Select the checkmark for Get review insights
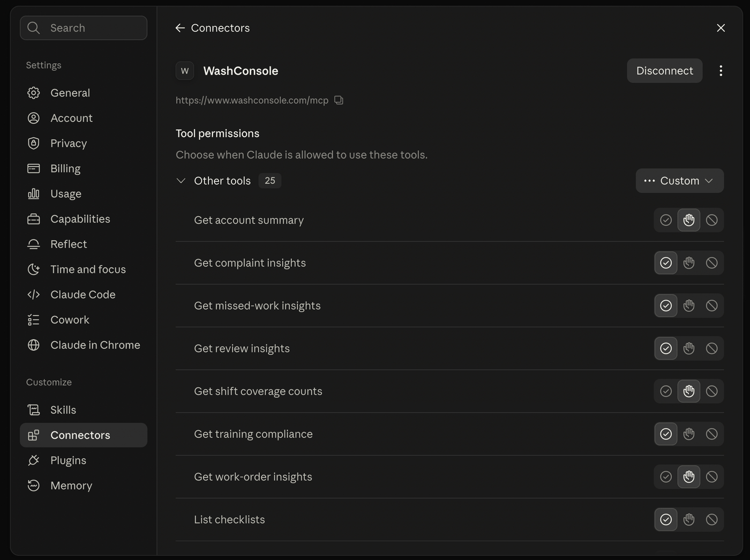This screenshot has width=750, height=560. 666,349
